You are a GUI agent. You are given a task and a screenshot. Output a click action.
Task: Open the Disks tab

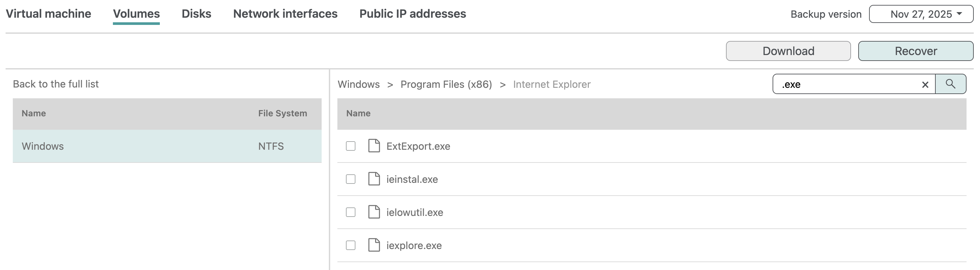tap(196, 14)
